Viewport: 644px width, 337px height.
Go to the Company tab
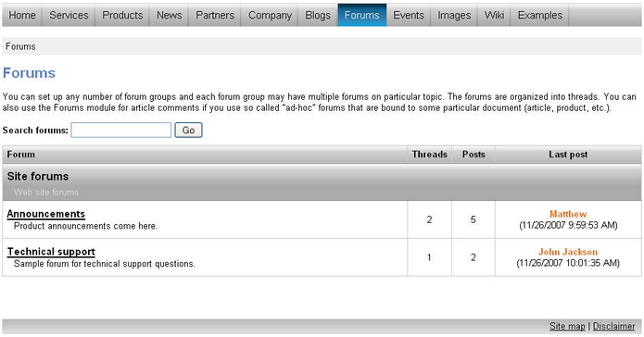270,15
